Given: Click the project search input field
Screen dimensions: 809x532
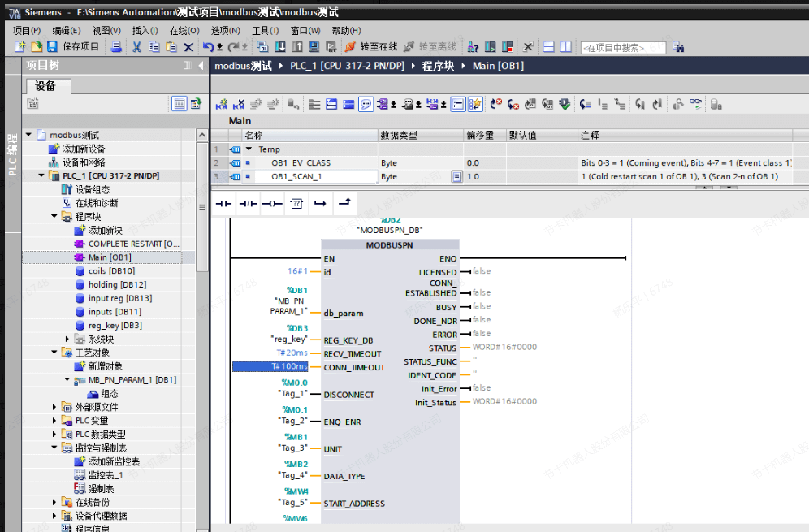Looking at the screenshot, I should click(623, 48).
